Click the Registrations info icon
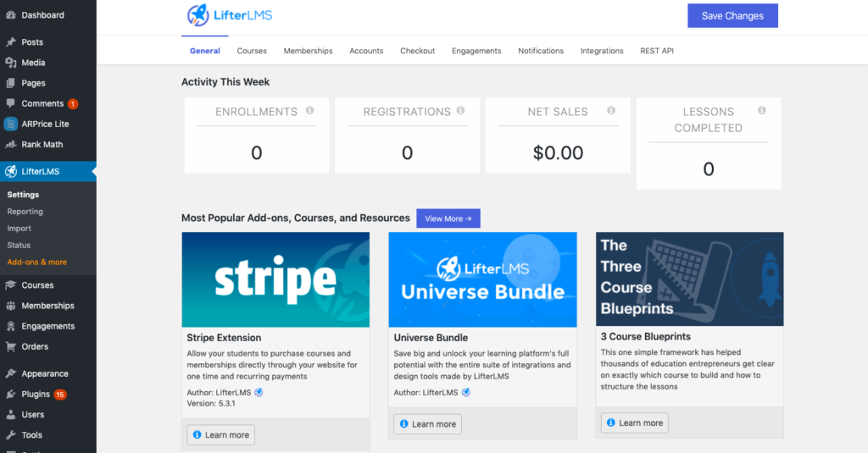The image size is (868, 453). pyautogui.click(x=460, y=111)
